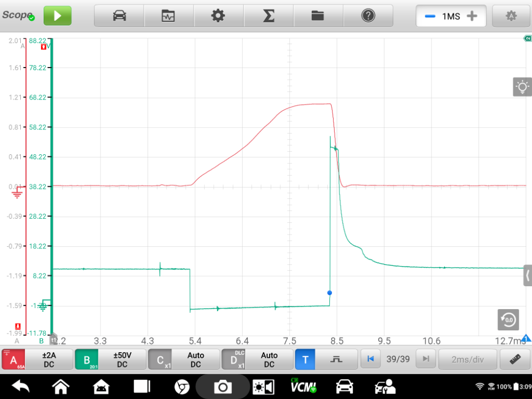532x399 pixels.
Task: Toggle channel A on or off
Action: [13, 360]
